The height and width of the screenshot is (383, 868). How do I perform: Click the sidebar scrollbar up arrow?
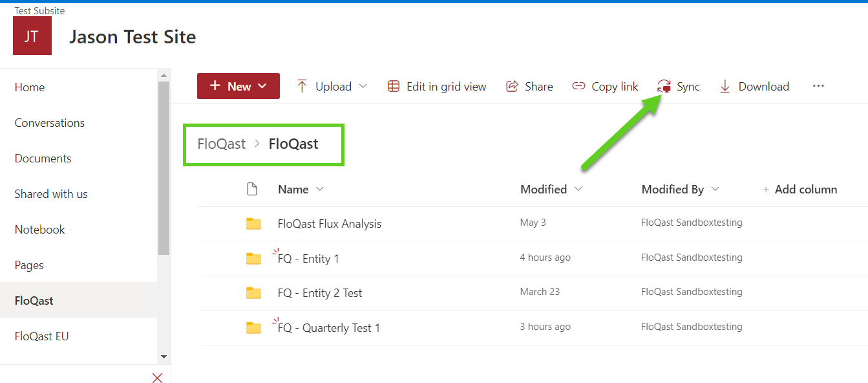click(x=164, y=75)
